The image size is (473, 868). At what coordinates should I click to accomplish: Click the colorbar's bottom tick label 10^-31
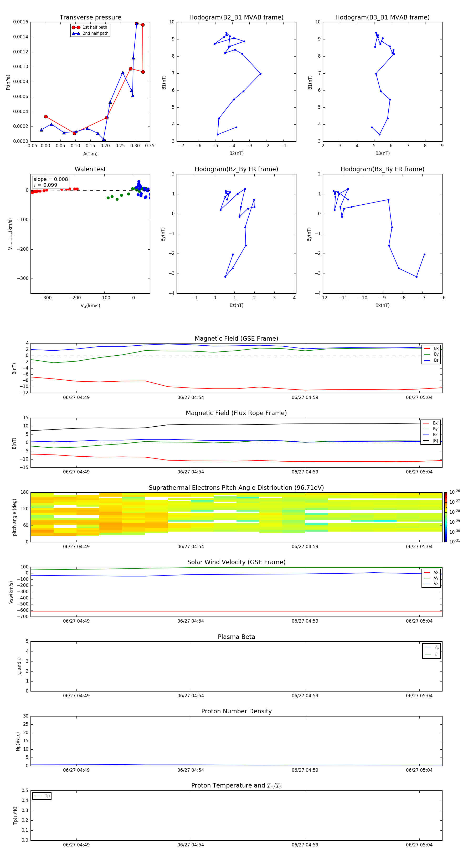[x=454, y=542]
